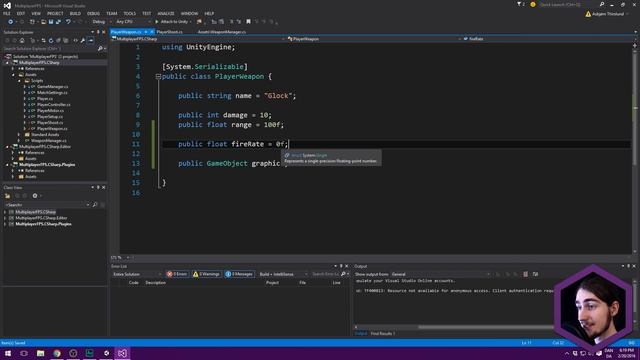Select MultiplayerFPS.CSharp.Plugins project in Solution Explorer
The height and width of the screenshot is (360, 640).
(x=47, y=164)
